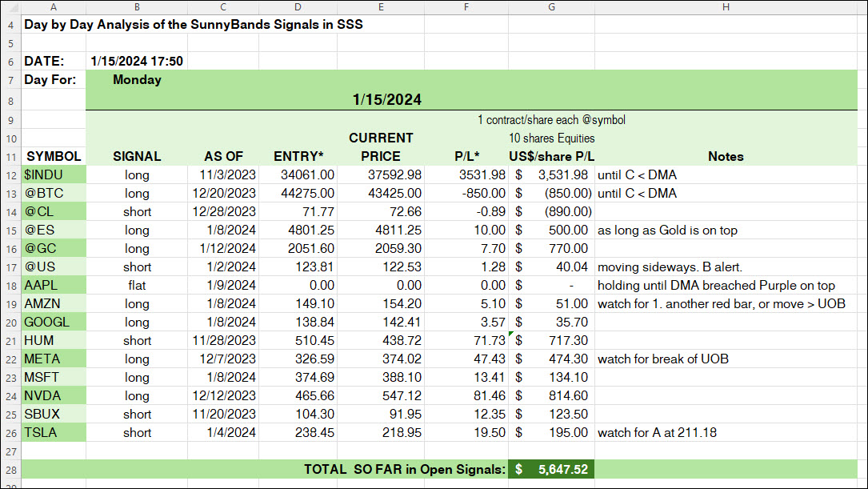Select the note 'as long as Gold is on top'
Viewport: 868px width, 489px height.
point(726,230)
